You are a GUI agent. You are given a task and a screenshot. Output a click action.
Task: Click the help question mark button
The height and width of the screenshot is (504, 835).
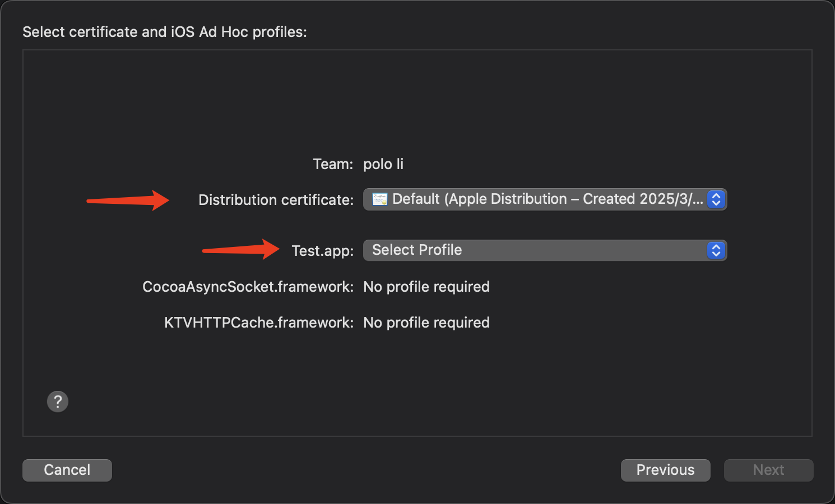coord(58,402)
